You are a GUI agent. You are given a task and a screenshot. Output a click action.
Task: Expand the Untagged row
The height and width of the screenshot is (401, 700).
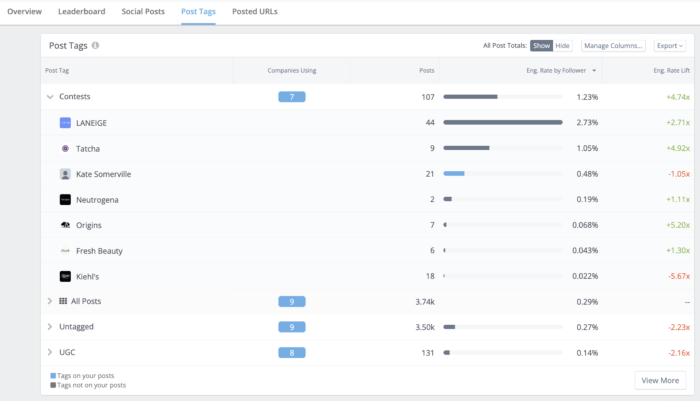point(50,327)
